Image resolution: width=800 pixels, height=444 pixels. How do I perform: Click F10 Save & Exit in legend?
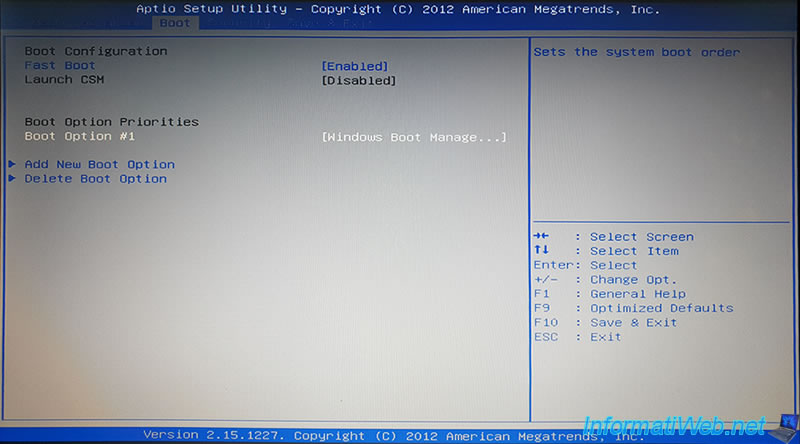pyautogui.click(x=605, y=323)
